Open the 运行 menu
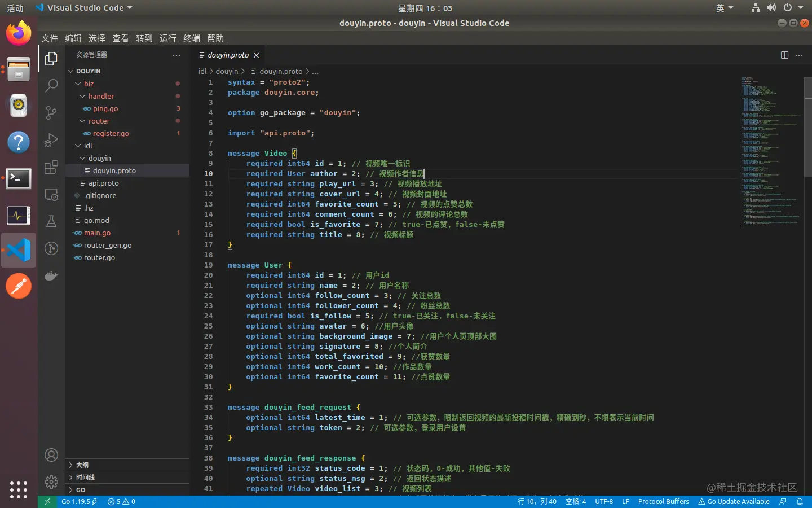 [x=168, y=38]
